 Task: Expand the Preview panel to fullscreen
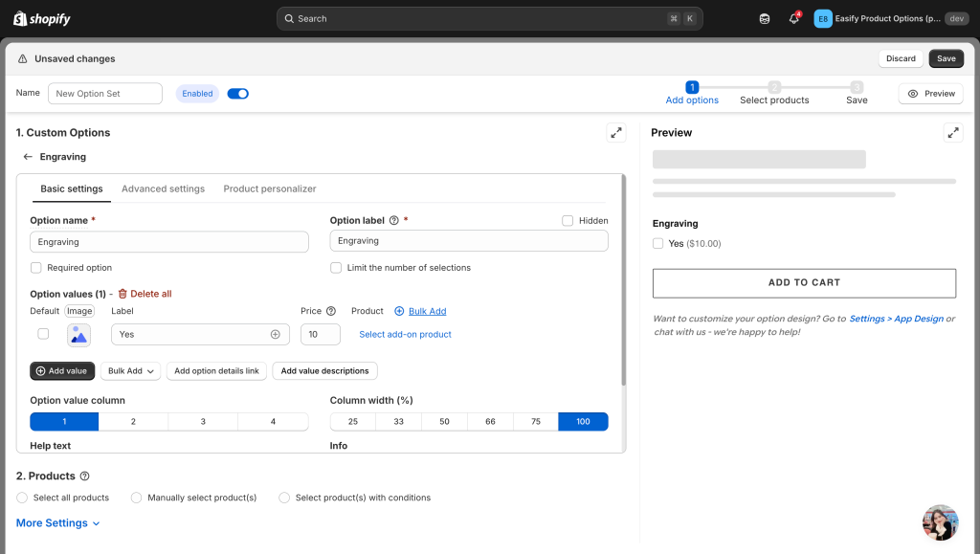952,133
